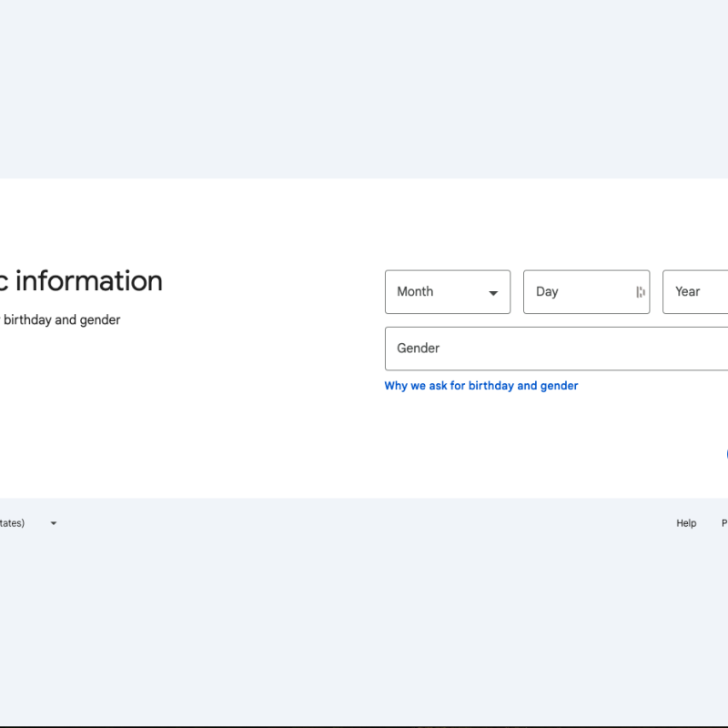Screen dimensions: 728x728
Task: Expand the Gender dropdown
Action: point(555,349)
